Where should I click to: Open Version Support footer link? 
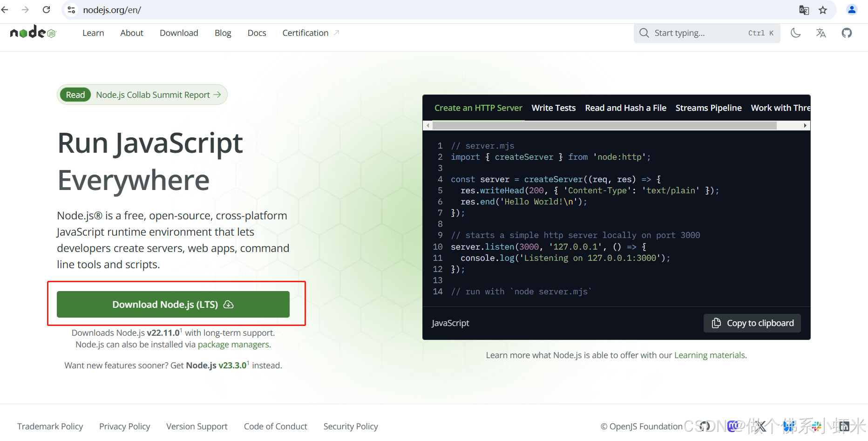pos(197,427)
